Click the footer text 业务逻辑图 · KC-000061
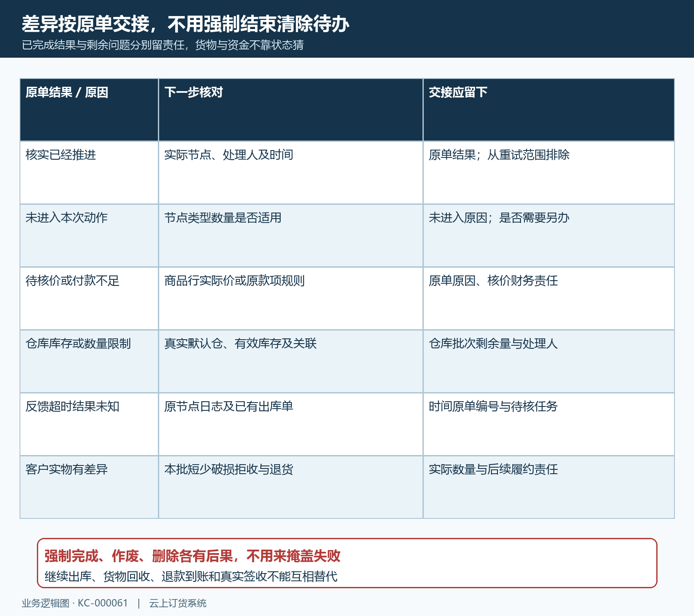 pos(75,603)
